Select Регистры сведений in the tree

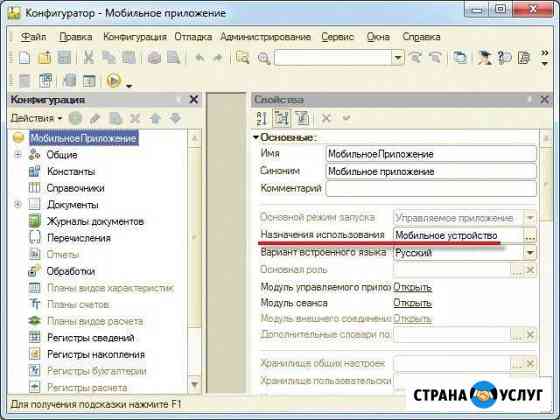[x=91, y=338]
